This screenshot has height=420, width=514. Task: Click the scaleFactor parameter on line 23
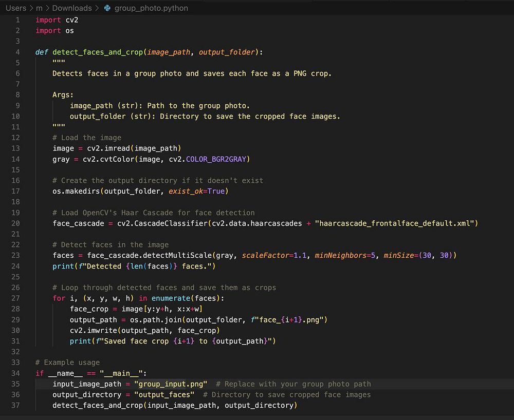pos(264,255)
